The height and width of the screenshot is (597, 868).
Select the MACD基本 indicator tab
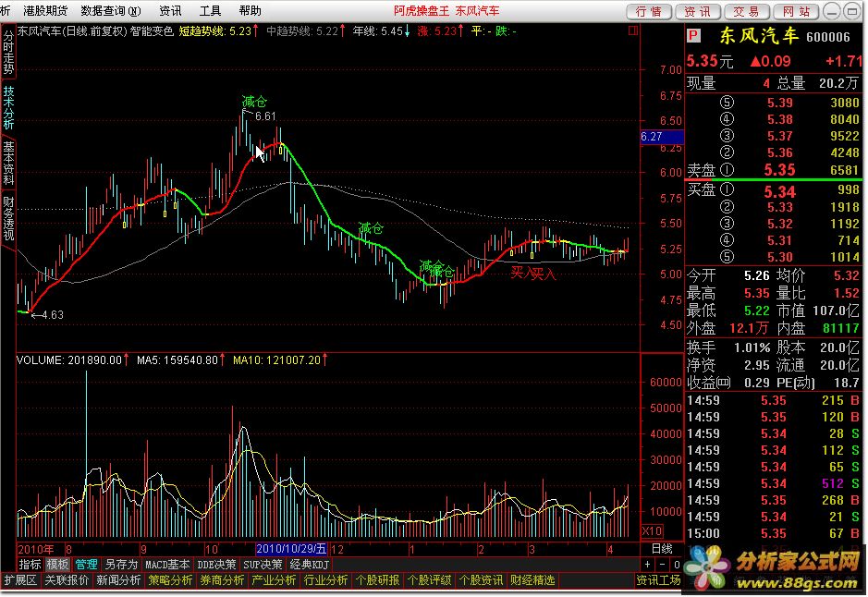(167, 565)
